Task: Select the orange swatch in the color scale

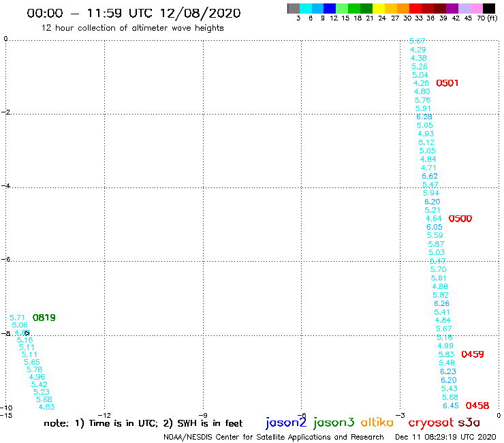Action: click(403, 8)
